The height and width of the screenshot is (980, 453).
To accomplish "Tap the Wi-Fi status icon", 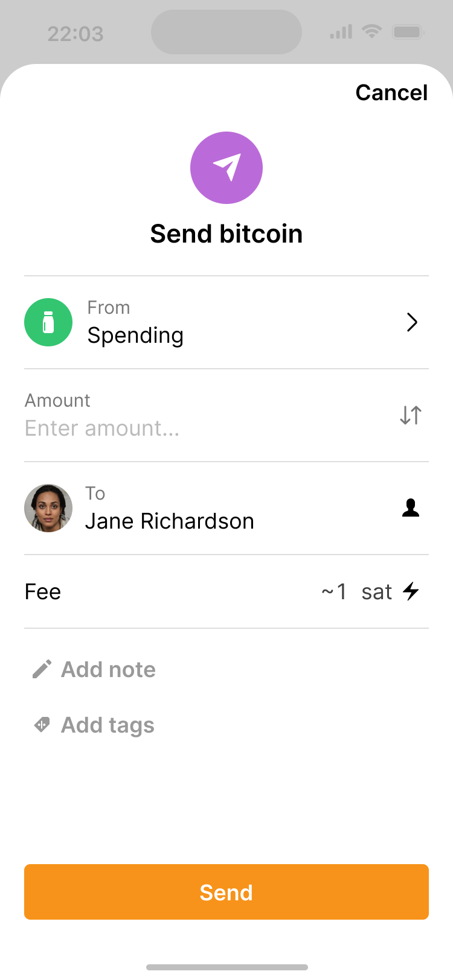I will click(x=371, y=31).
